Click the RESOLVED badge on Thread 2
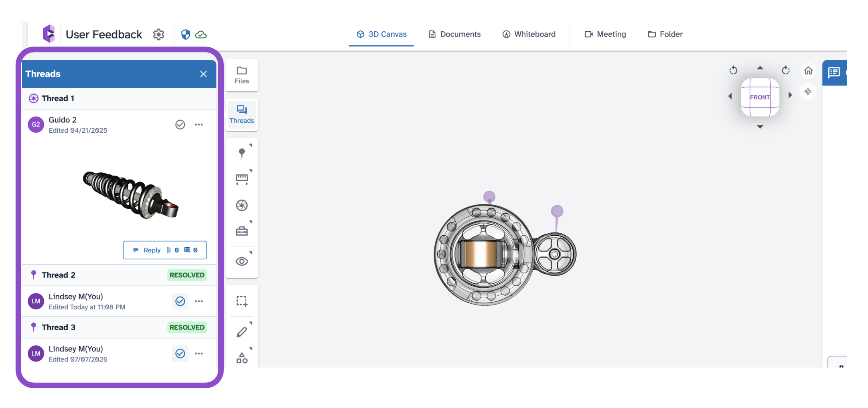This screenshot has width=868, height=408. pyautogui.click(x=187, y=275)
